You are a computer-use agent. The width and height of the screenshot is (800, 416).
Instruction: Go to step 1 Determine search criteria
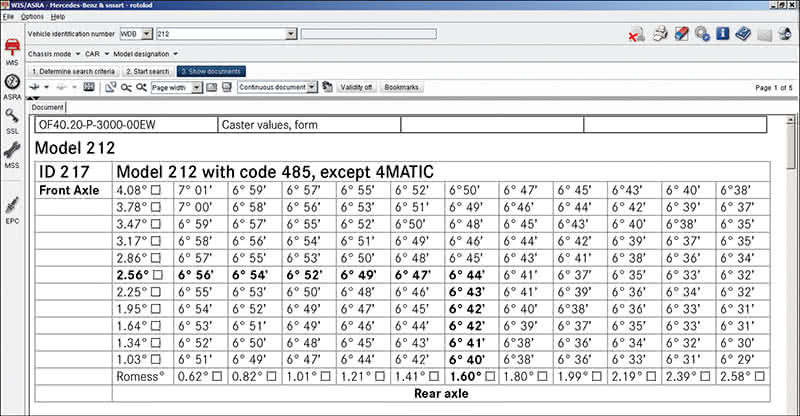pyautogui.click(x=73, y=71)
